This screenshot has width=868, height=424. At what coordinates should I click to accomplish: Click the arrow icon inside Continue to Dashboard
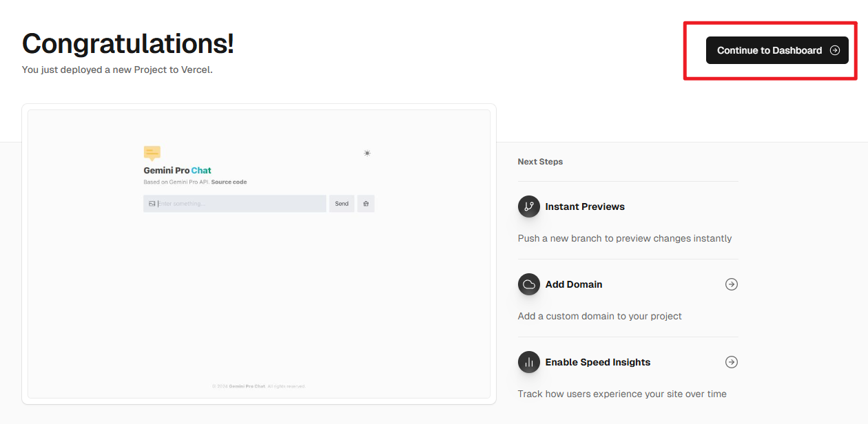[835, 50]
